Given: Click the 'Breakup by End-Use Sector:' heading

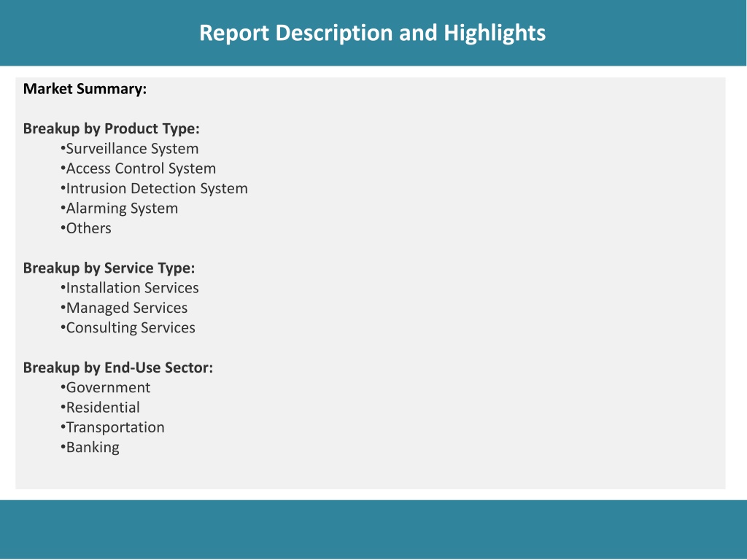Looking at the screenshot, I should coord(117,367).
